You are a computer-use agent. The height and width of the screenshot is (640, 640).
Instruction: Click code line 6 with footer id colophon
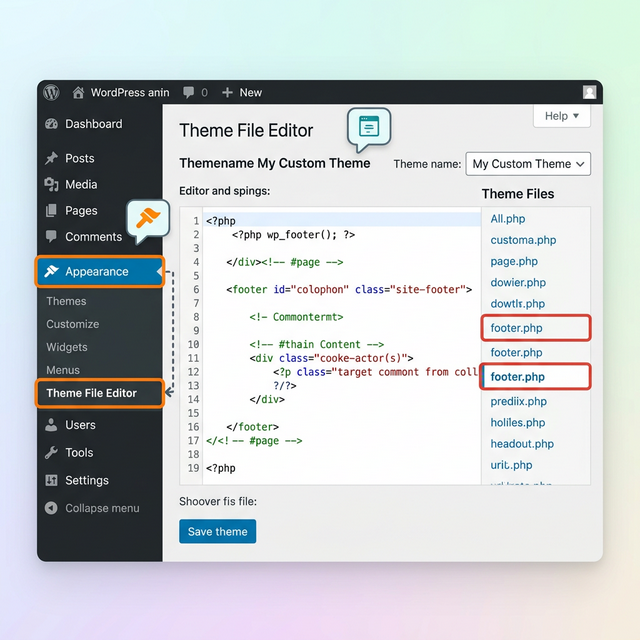[349, 290]
